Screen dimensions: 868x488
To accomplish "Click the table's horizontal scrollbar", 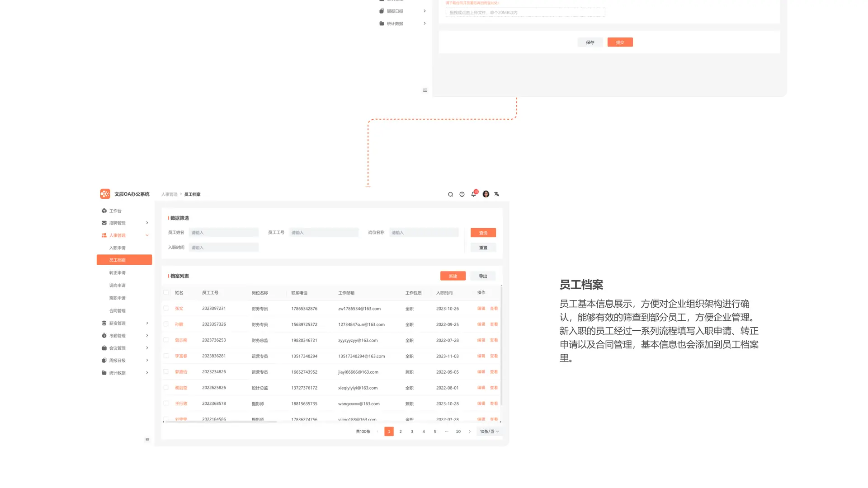I will (x=221, y=422).
